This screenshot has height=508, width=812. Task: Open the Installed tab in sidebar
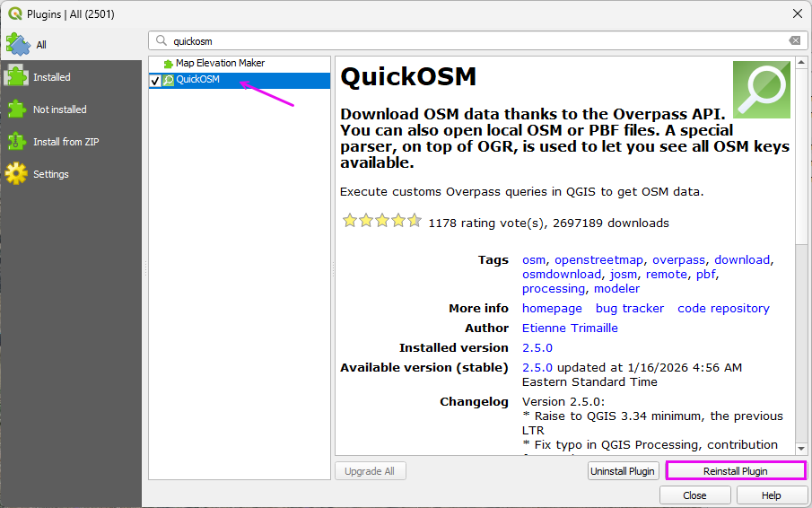(x=52, y=77)
